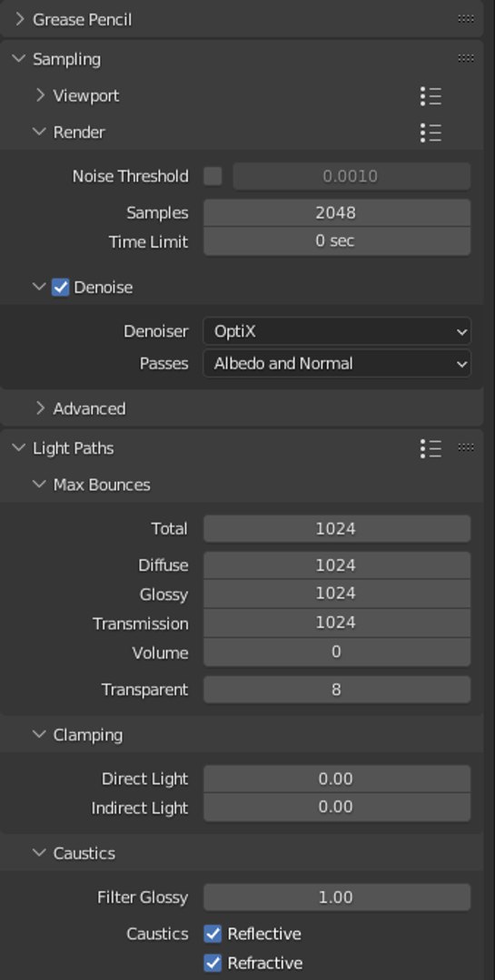This screenshot has height=980, width=495.
Task: Collapse the Render subpanel
Action: click(39, 132)
